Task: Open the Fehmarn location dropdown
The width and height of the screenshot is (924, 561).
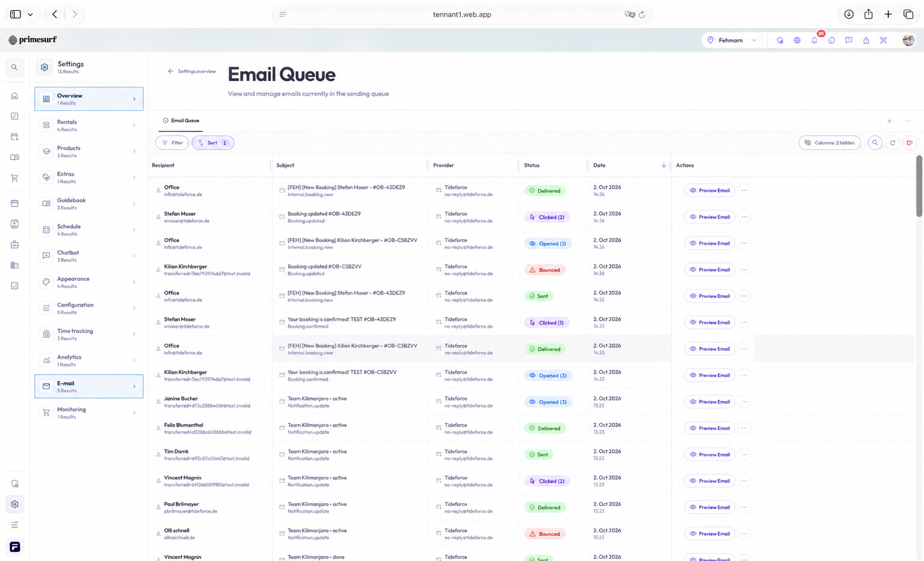Action: [732, 40]
